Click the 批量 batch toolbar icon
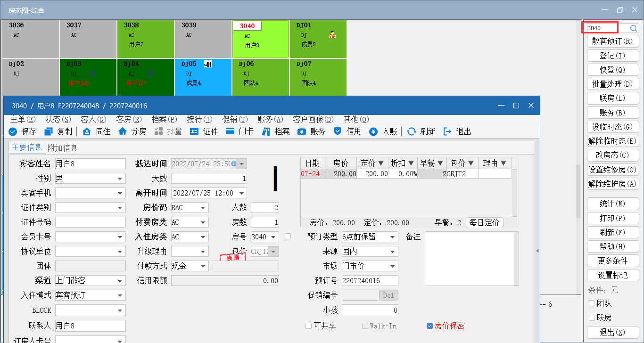 158,131
